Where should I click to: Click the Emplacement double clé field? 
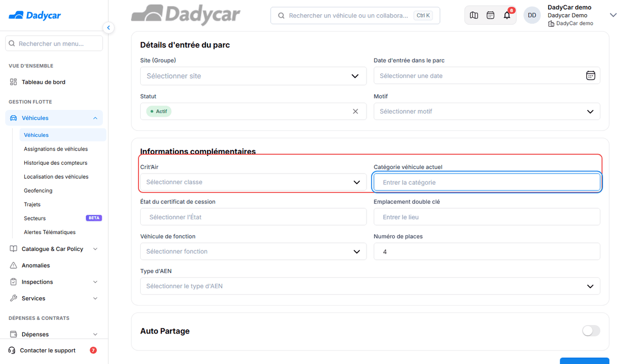tap(487, 217)
